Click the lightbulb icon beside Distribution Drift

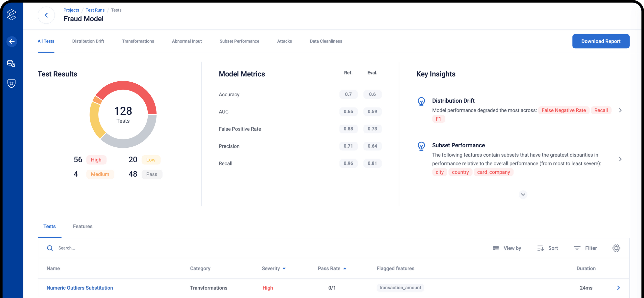pyautogui.click(x=421, y=101)
